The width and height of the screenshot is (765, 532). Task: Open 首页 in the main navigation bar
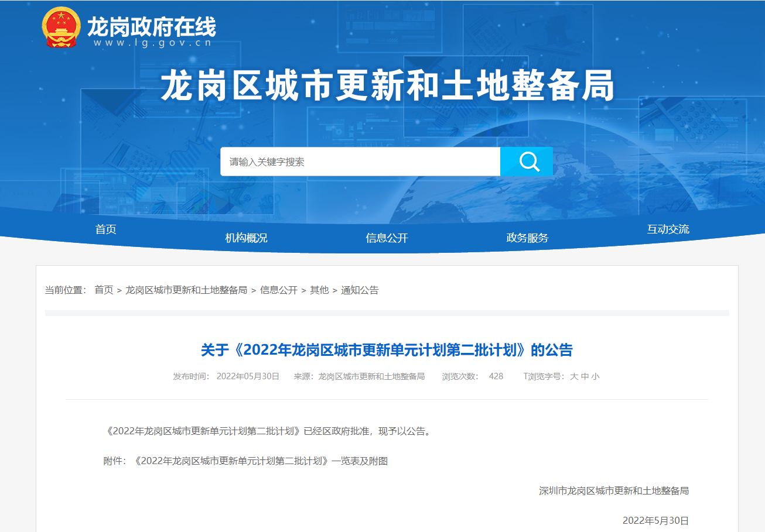[106, 229]
